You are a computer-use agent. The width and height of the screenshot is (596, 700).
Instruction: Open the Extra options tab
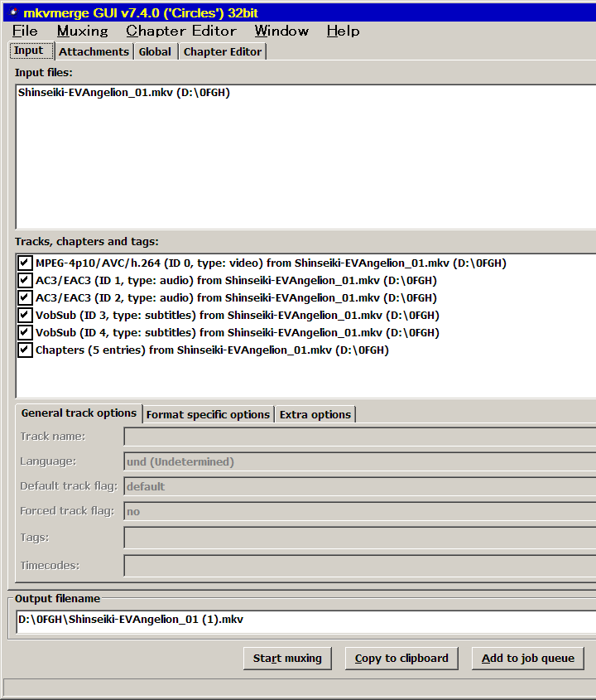click(x=315, y=415)
